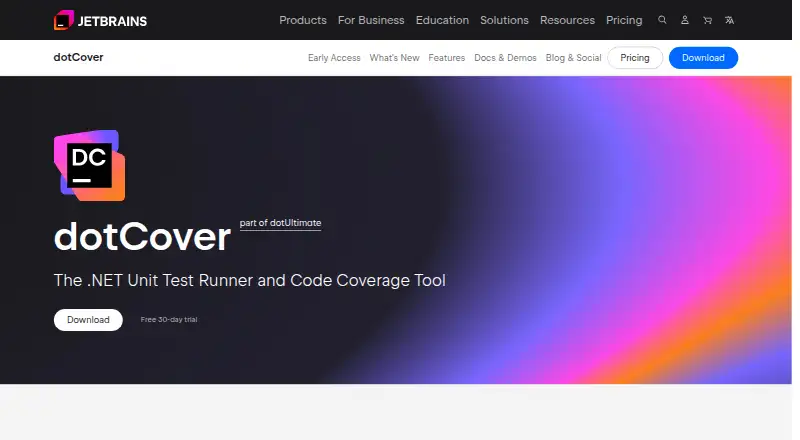Go to the Features page
The width and height of the screenshot is (800, 440).
coord(446,58)
